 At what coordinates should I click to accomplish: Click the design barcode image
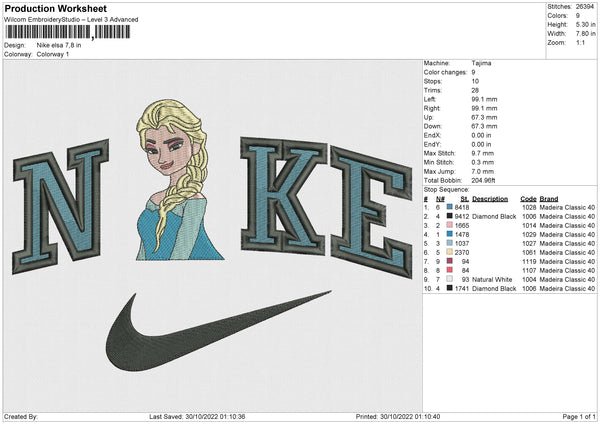68,32
